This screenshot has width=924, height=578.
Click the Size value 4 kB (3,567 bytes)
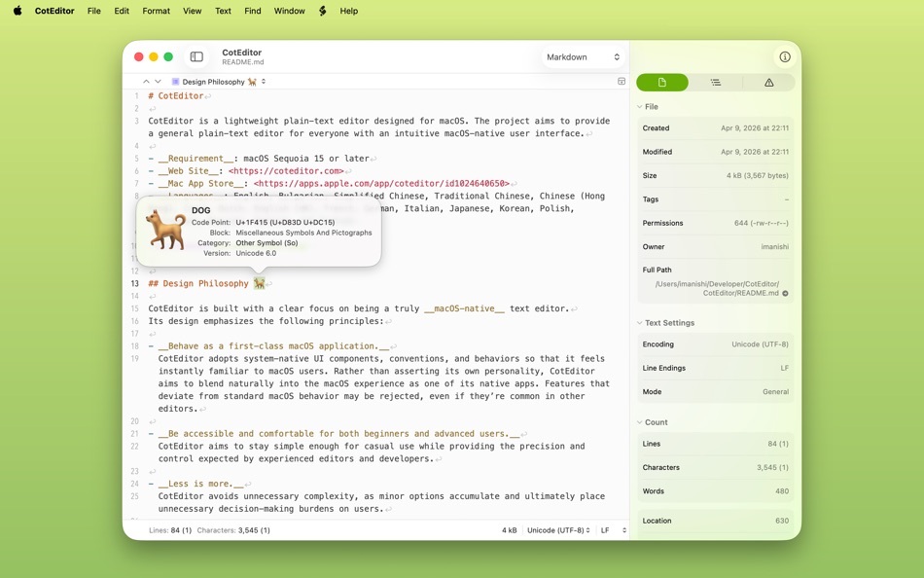coord(758,176)
